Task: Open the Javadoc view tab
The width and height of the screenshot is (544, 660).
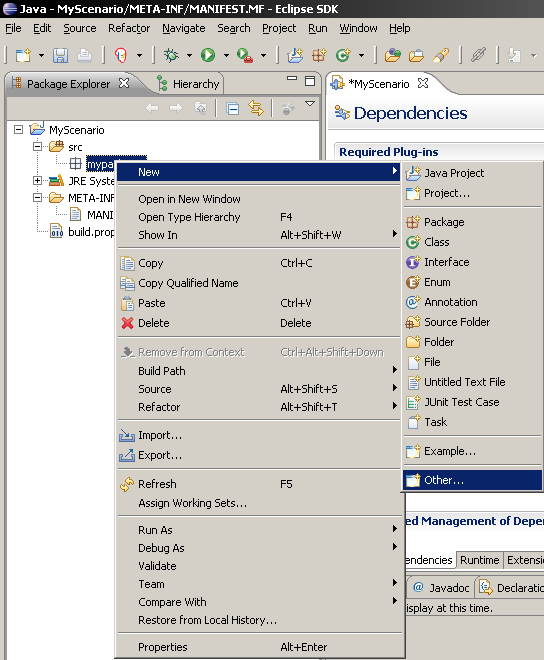Action: [441, 588]
